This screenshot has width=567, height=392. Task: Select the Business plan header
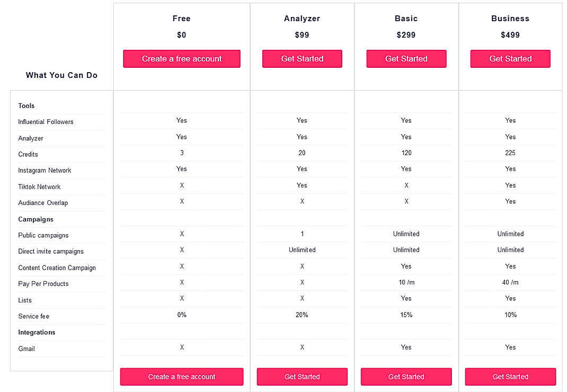click(510, 18)
